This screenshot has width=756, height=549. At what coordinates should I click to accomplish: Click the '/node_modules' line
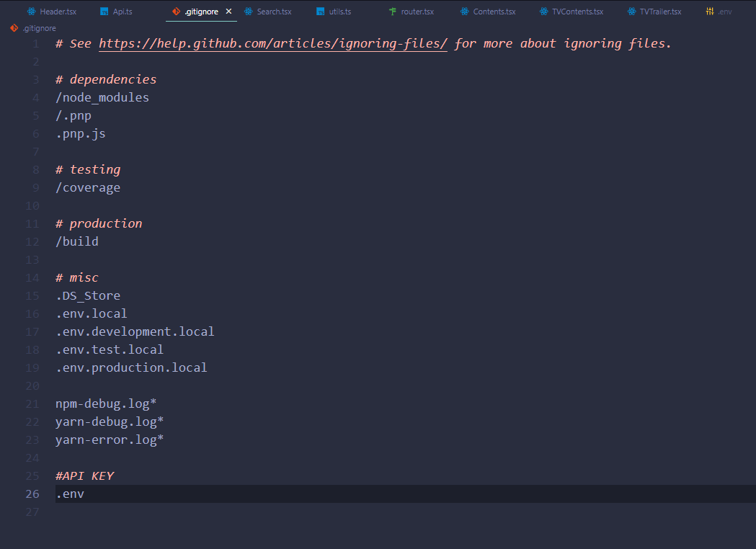click(x=102, y=98)
